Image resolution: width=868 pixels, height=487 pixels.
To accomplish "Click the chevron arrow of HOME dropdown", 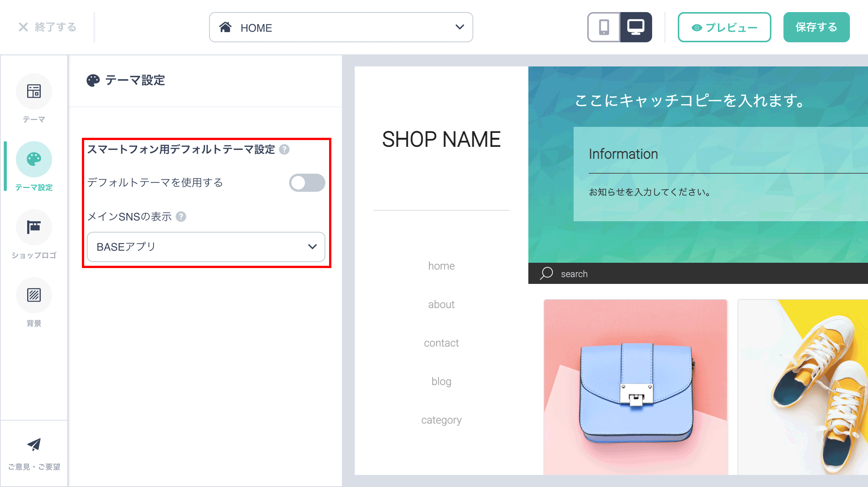I will (460, 27).
